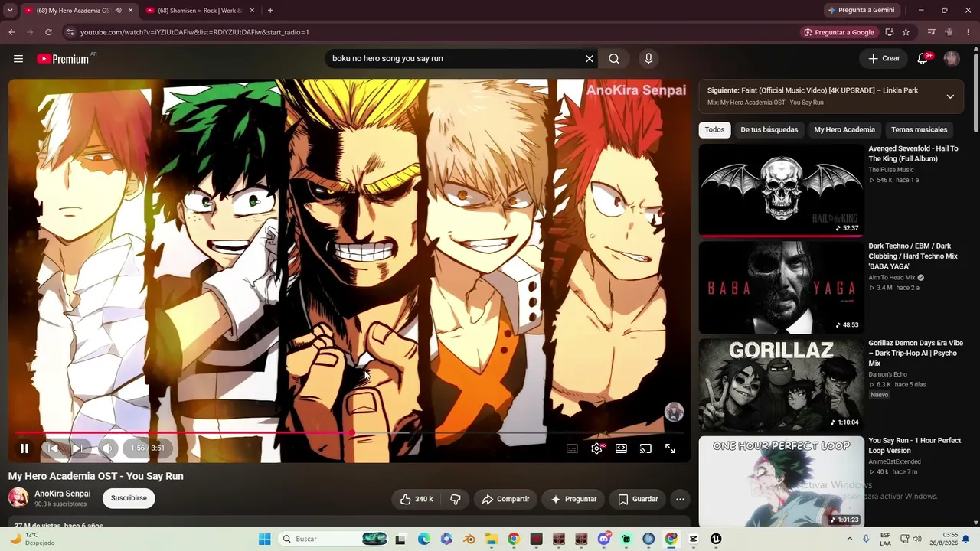Open Discord from the taskbar

[x=604, y=539]
